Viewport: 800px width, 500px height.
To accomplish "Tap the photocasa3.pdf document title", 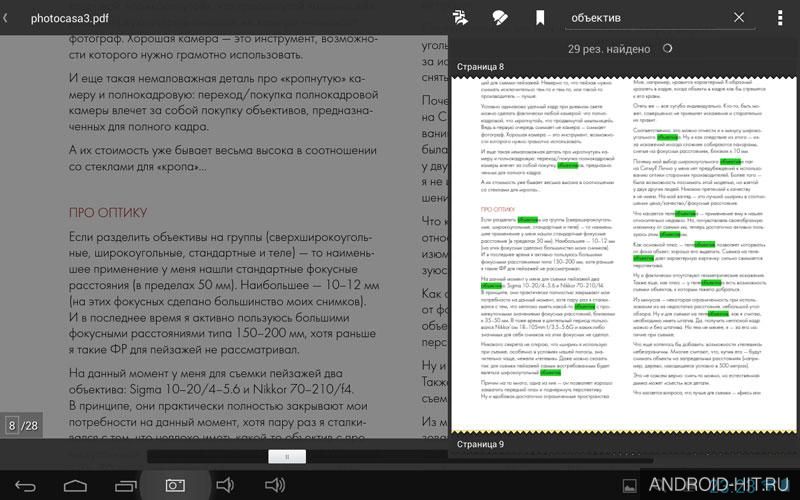I will [69, 18].
